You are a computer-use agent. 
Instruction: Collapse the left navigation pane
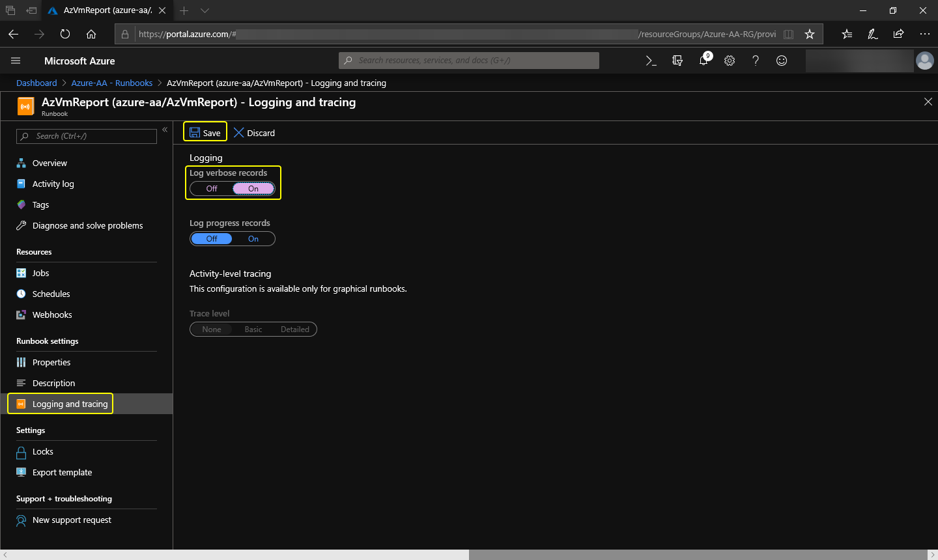(165, 130)
